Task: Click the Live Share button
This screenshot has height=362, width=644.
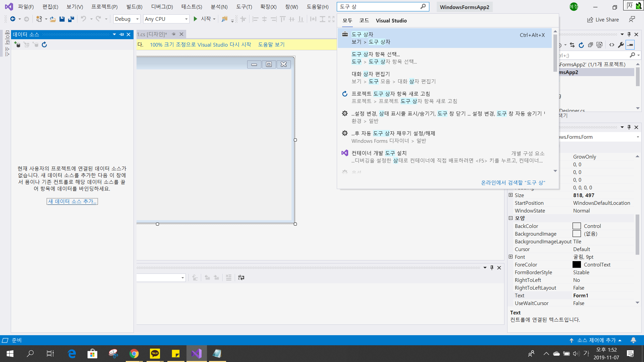Action: click(603, 19)
